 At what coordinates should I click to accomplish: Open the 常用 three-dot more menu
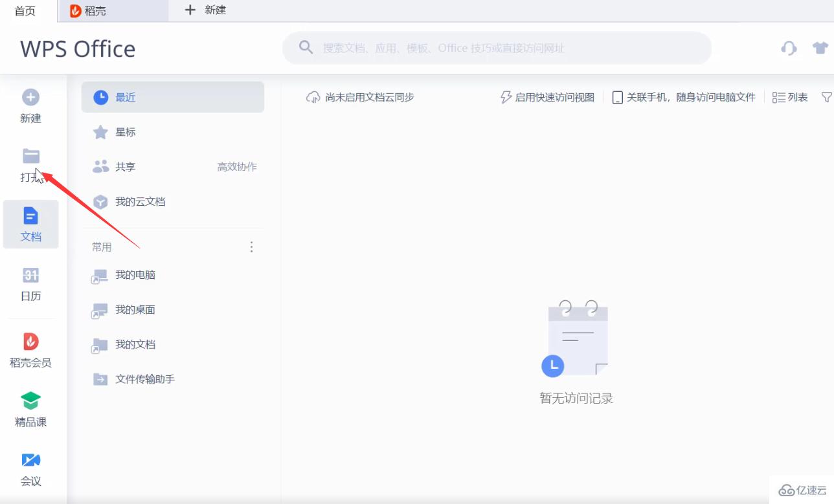(252, 247)
